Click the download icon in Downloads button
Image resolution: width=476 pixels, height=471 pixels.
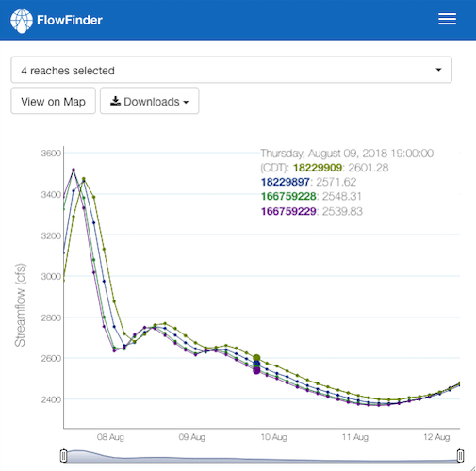pyautogui.click(x=115, y=101)
